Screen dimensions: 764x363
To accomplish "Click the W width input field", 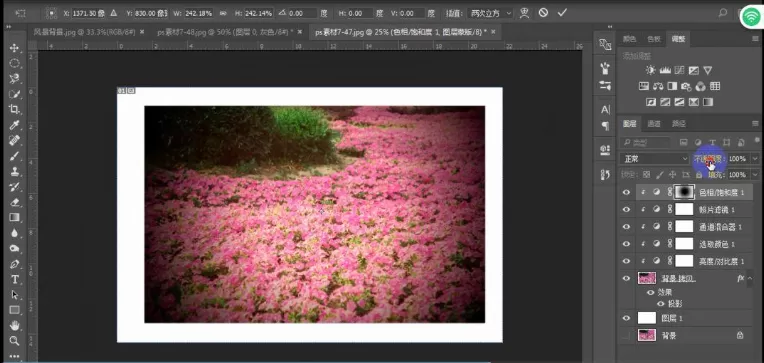I will coord(199,14).
